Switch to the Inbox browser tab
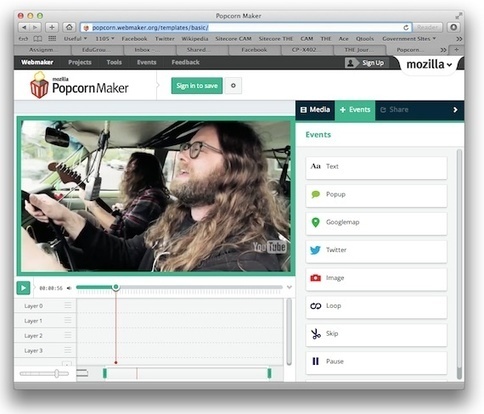The width and height of the screenshot is (484, 414). [150, 50]
